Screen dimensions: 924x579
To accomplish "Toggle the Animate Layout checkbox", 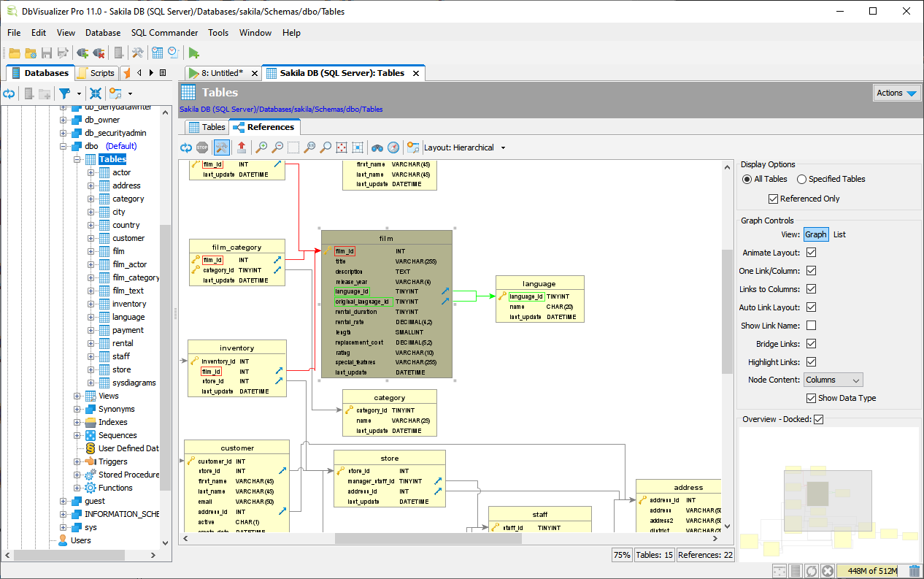I will pyautogui.click(x=811, y=253).
